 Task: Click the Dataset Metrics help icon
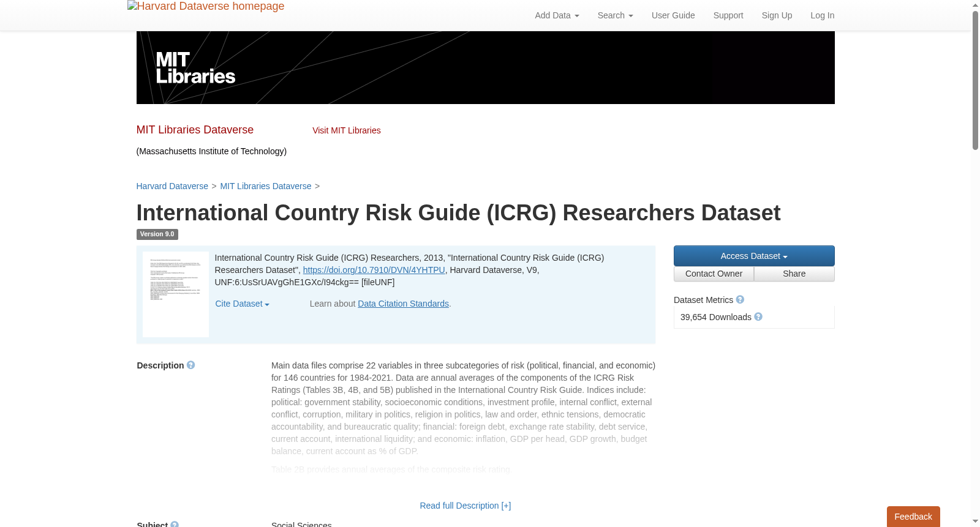coord(740,299)
